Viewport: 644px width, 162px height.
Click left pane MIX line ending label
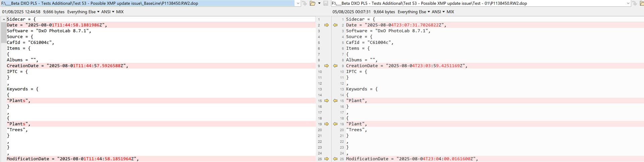120,12
